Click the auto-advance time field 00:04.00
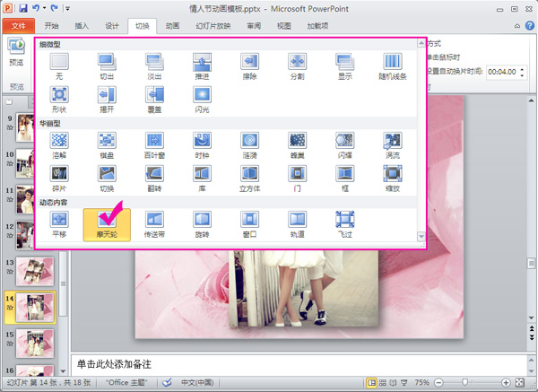 tap(502, 72)
